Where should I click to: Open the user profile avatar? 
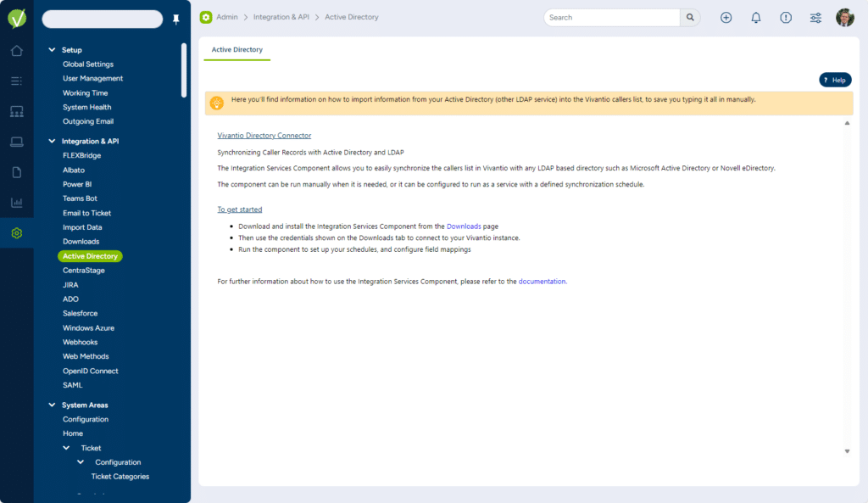[844, 18]
